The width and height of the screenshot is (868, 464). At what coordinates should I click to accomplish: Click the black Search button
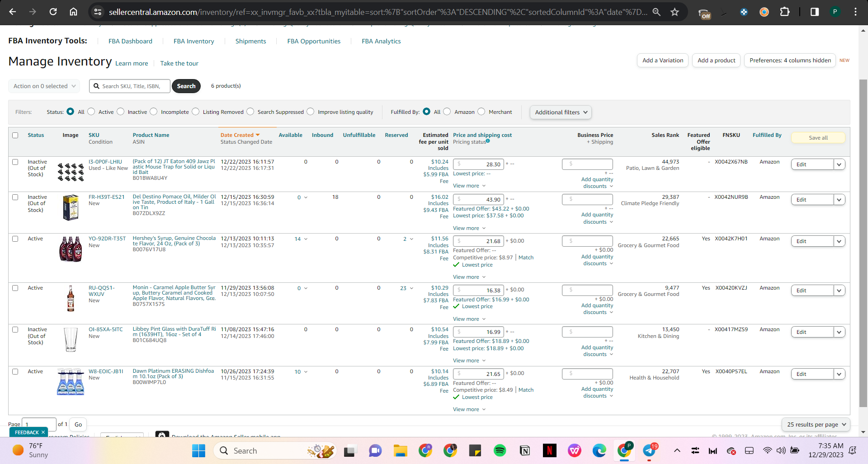[x=186, y=86]
